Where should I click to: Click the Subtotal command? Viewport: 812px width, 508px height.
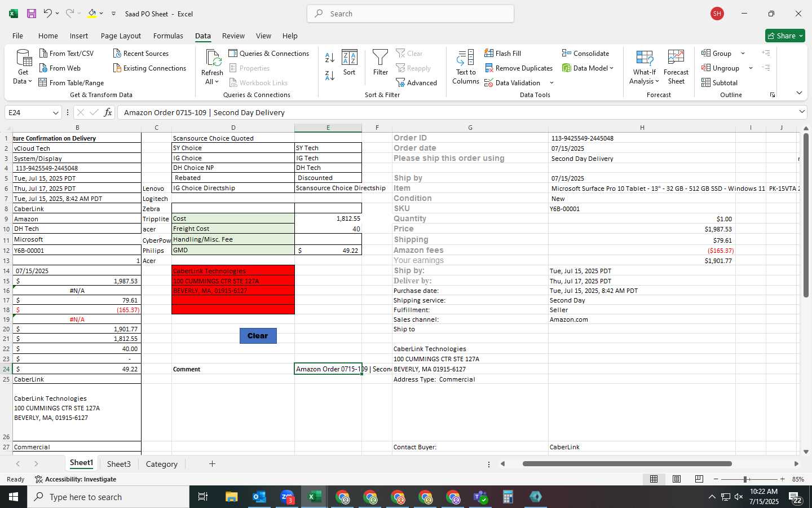[x=720, y=82]
